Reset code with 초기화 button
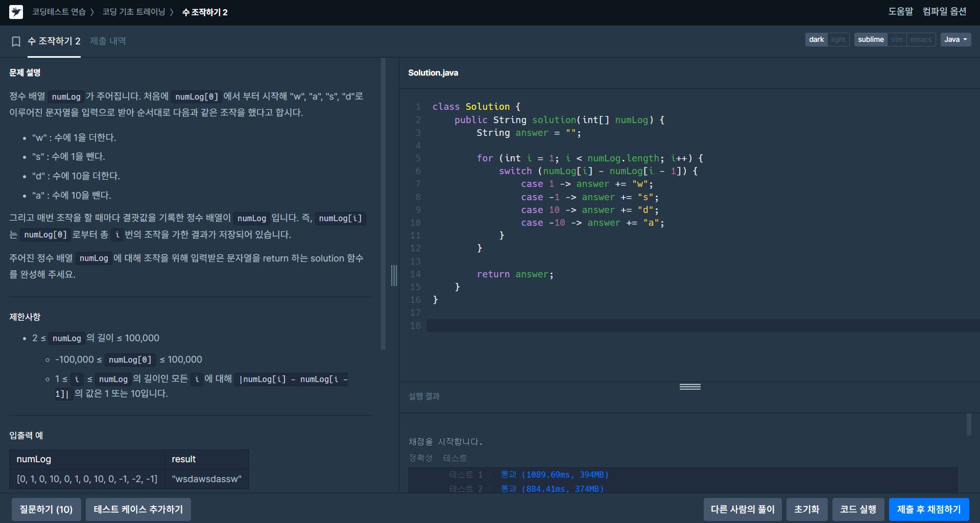Image resolution: width=980 pixels, height=523 pixels. tap(807, 509)
